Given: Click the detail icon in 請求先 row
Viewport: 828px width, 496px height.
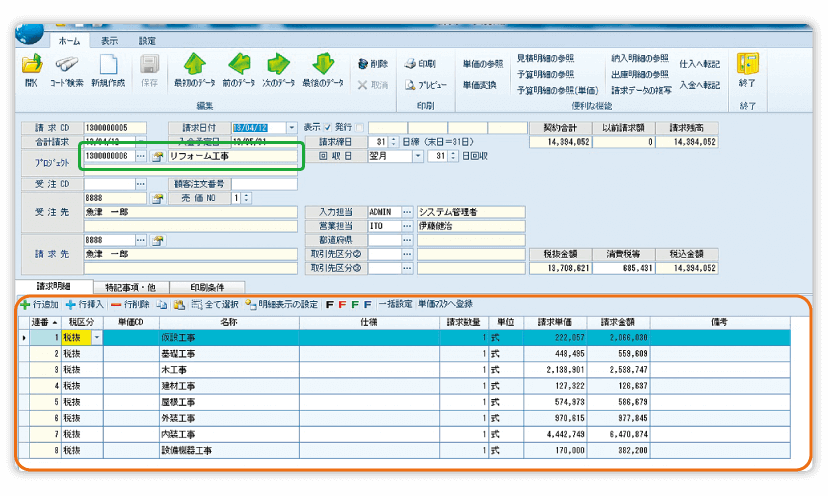Looking at the screenshot, I should (157, 241).
